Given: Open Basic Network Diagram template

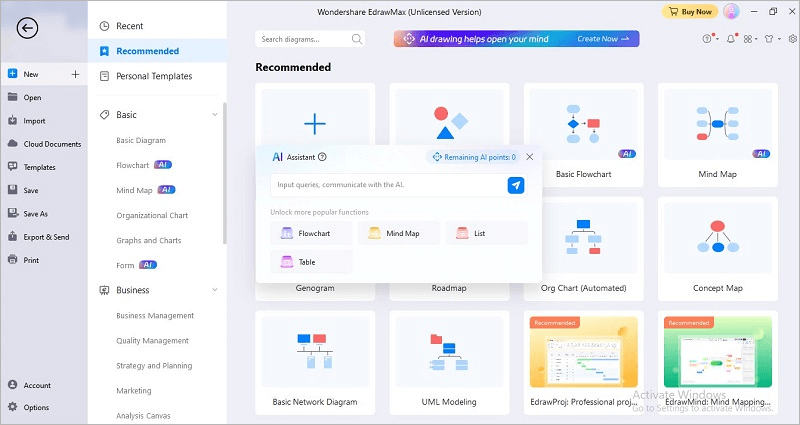Looking at the screenshot, I should (315, 363).
